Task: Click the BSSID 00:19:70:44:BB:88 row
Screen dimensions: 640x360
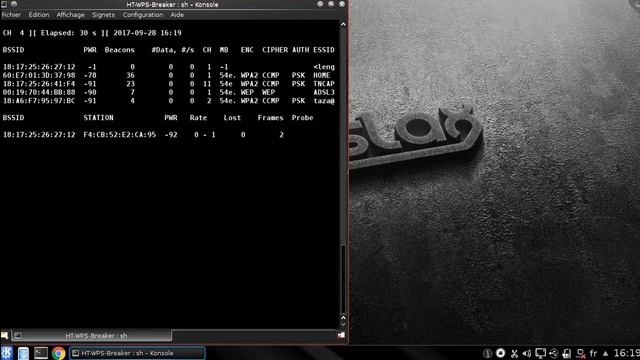Action: pos(169,92)
